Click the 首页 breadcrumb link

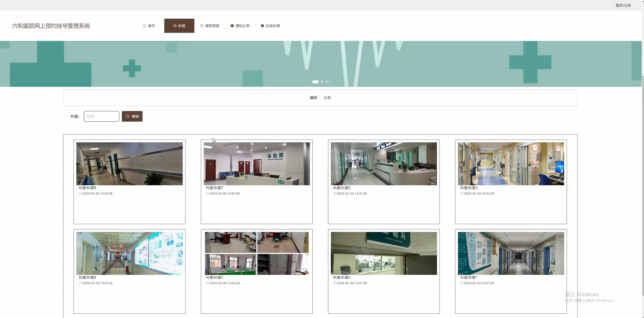click(313, 98)
